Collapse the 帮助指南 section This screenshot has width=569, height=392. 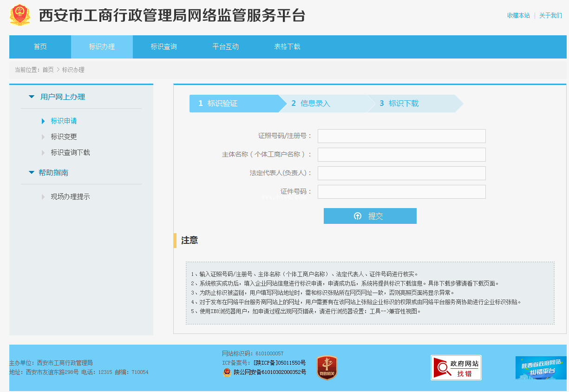coord(32,173)
